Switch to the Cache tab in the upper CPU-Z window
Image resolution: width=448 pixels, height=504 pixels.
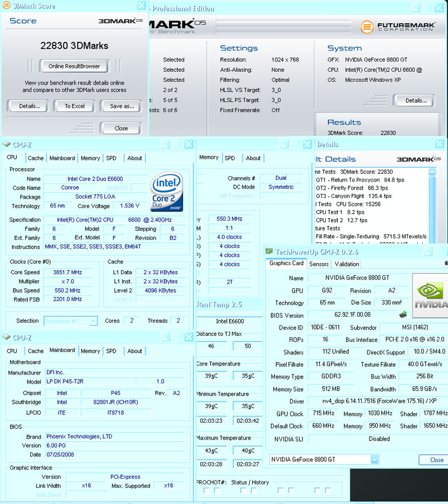36,158
